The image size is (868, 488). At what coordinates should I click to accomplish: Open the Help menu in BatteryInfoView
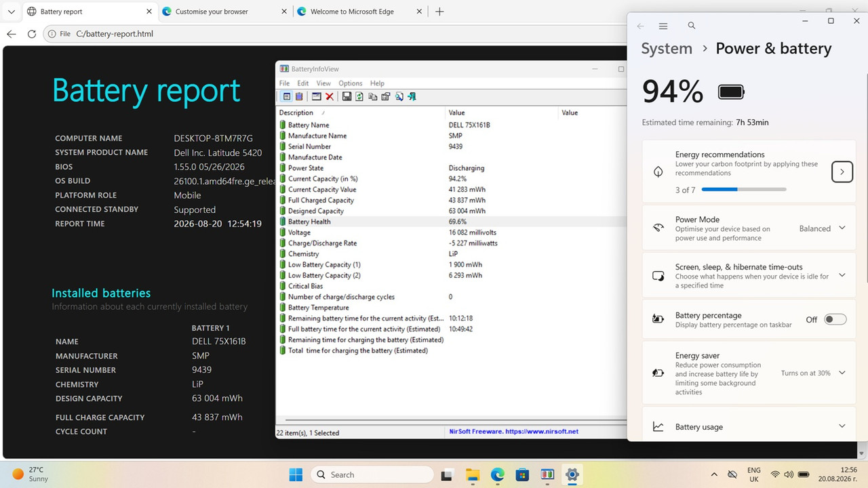pos(377,83)
